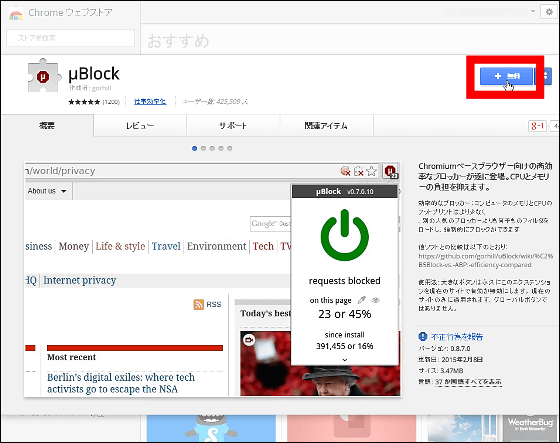The image size is (560, 443).
Task: Click the Tech section link
Action: tap(263, 246)
